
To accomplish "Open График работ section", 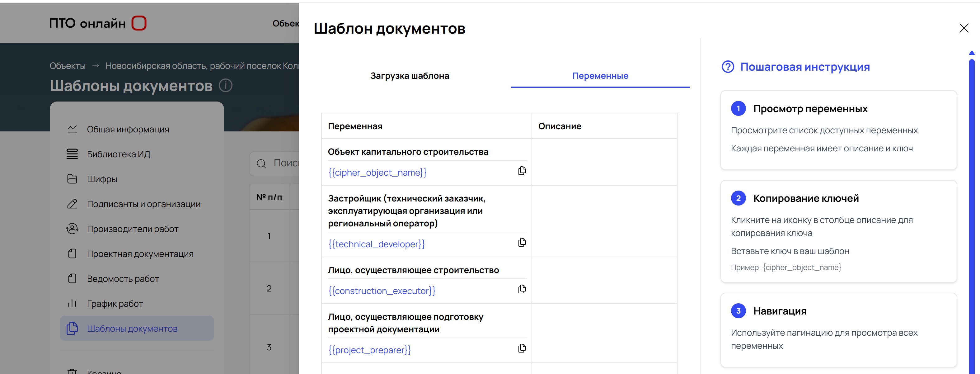I will tap(137, 303).
